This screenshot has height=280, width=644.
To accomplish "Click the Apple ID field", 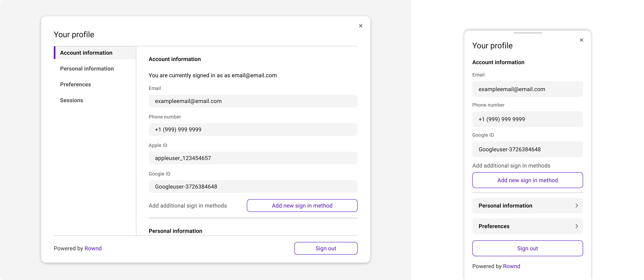I will click(x=253, y=158).
